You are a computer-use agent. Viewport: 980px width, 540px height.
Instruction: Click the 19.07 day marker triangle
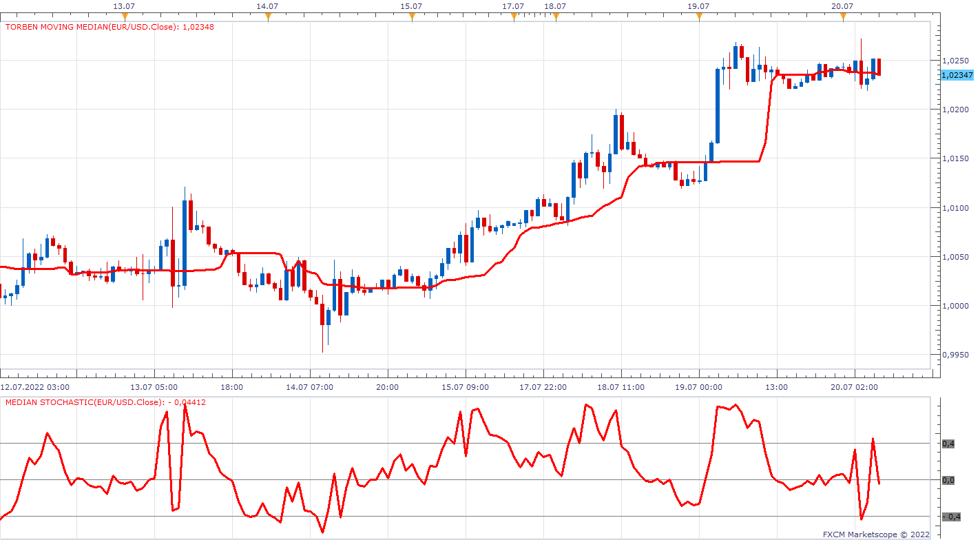tap(699, 17)
